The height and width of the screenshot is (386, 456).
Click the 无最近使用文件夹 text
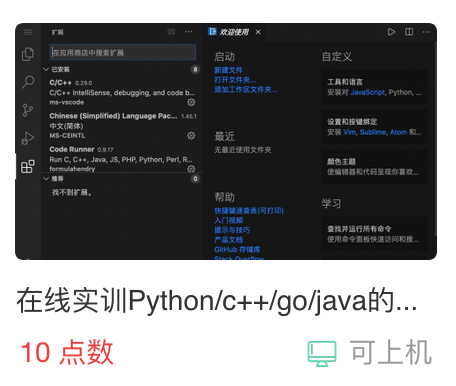[x=242, y=150]
